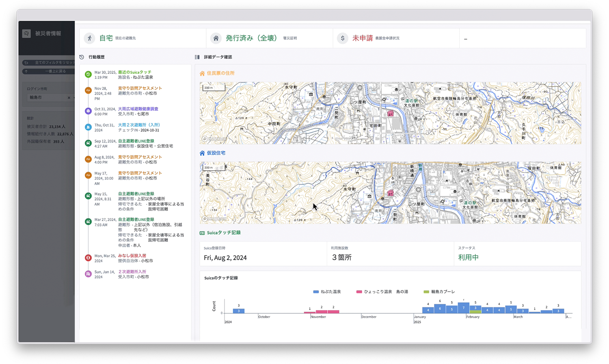Click the list icon beside 詳細データ確認
This screenshot has width=609, height=364.
point(197,57)
